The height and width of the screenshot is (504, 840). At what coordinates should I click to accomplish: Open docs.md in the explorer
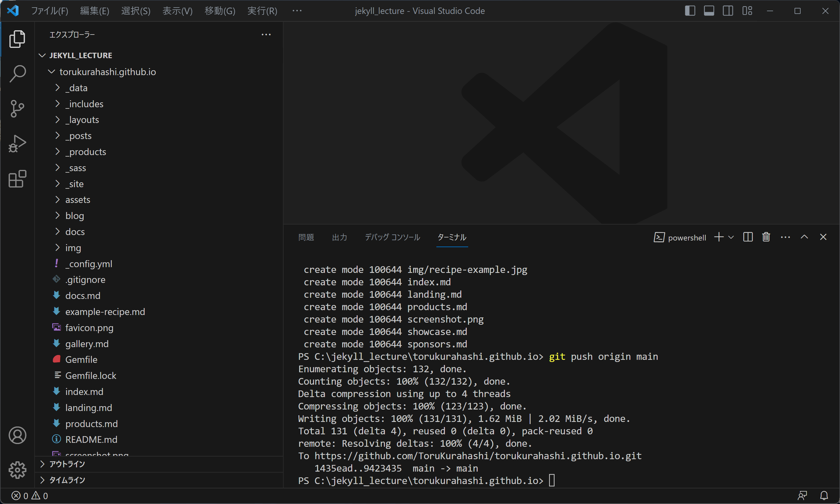(x=159, y=296)
